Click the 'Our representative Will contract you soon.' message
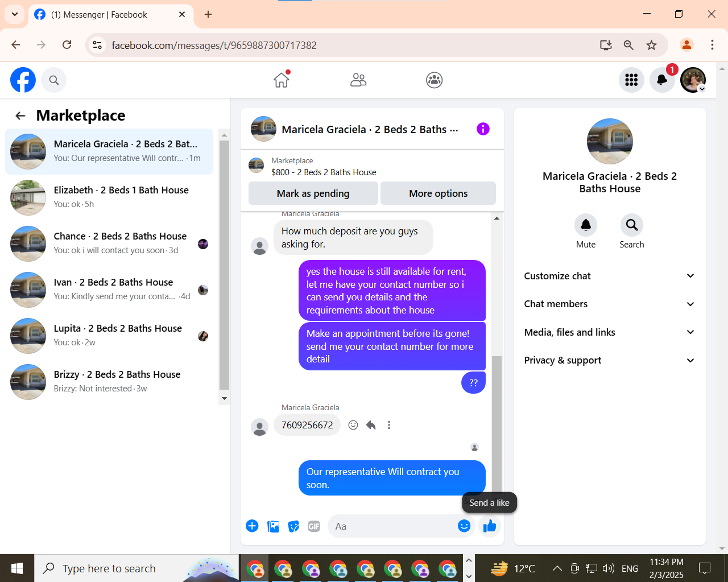 pyautogui.click(x=392, y=478)
